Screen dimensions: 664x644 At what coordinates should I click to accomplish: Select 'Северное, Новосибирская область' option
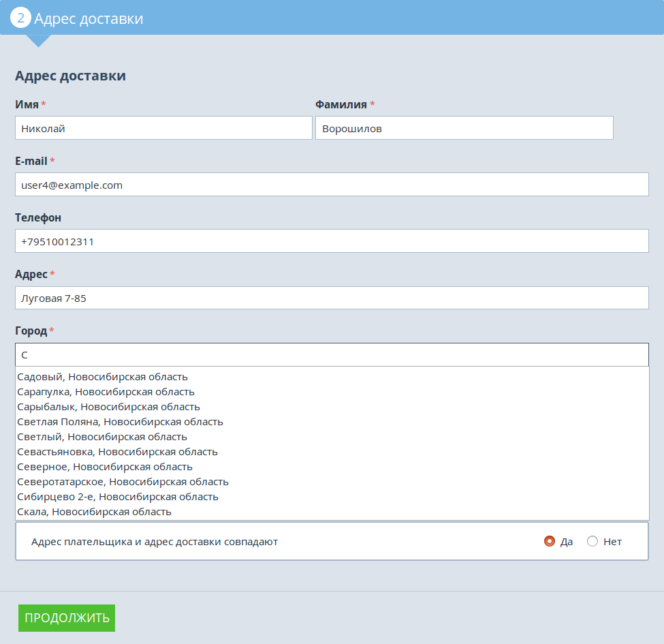coord(105,467)
